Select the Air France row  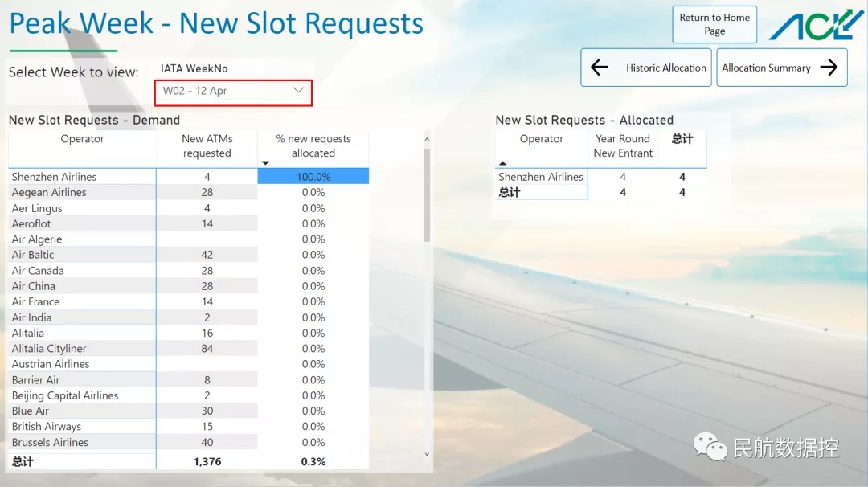click(x=189, y=301)
